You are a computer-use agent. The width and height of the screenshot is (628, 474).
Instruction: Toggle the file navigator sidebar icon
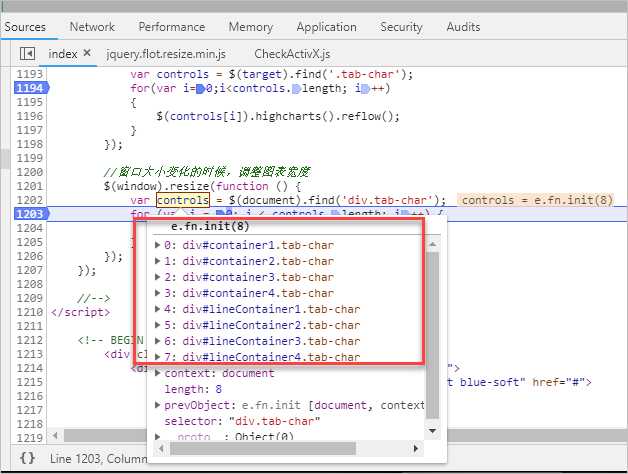pos(27,53)
